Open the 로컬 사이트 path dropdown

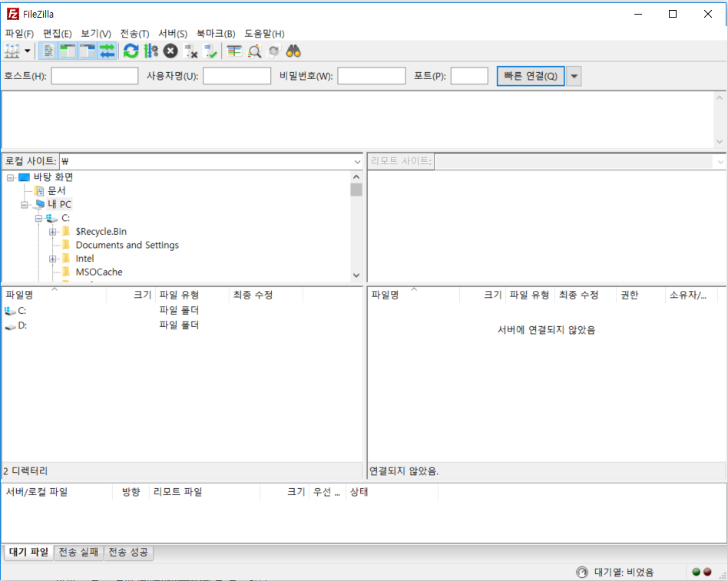pos(357,161)
